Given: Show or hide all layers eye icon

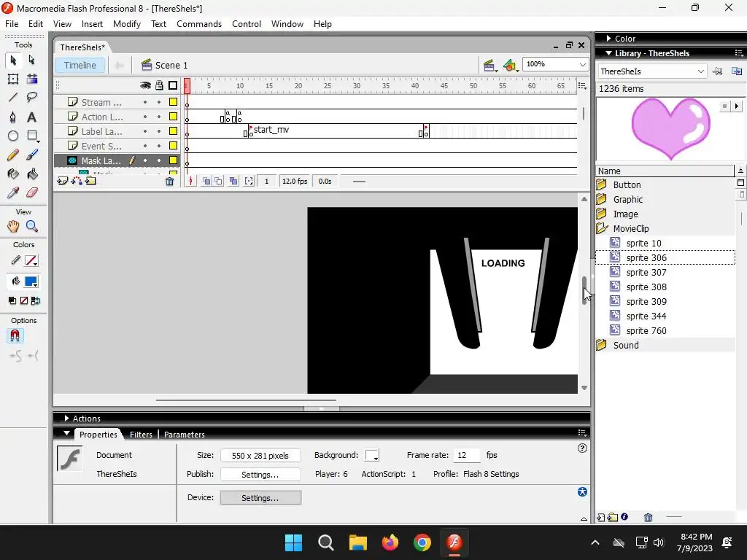Looking at the screenshot, I should click(145, 85).
